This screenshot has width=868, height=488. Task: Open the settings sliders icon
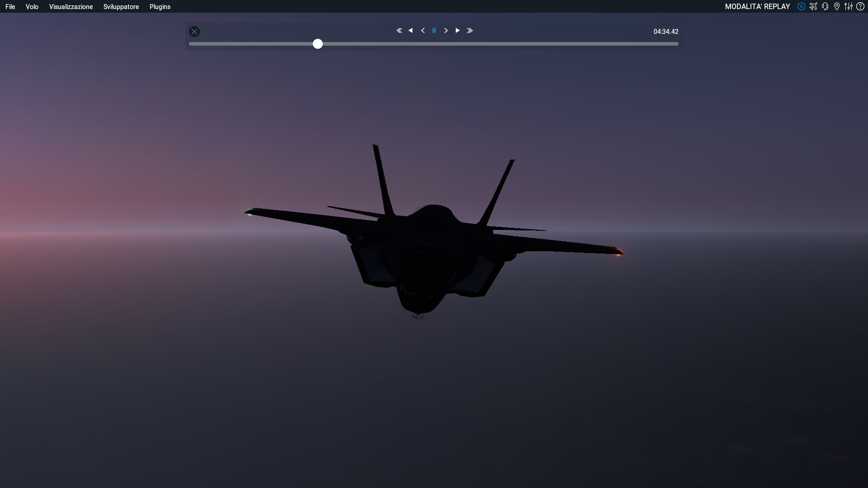(849, 6)
